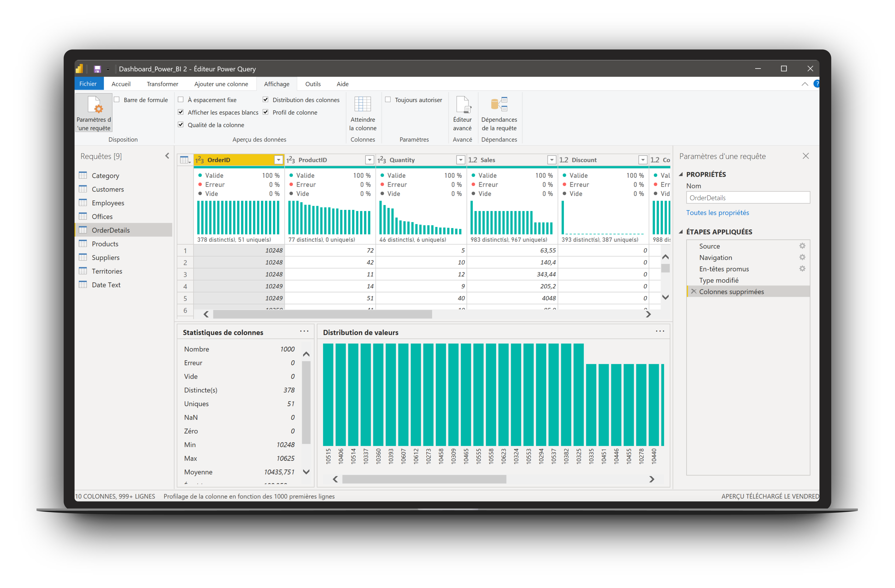The height and width of the screenshot is (588, 895).
Task: Open Dépendances de la requête
Action: tap(499, 113)
